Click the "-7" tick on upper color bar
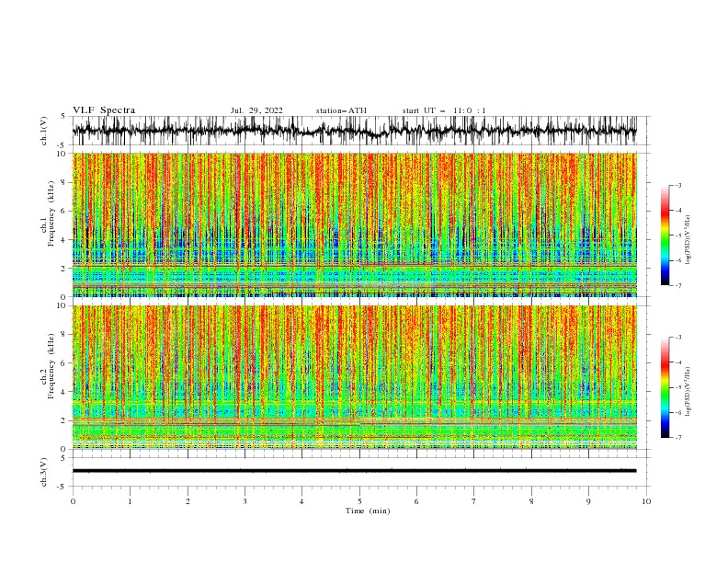 click(678, 285)
